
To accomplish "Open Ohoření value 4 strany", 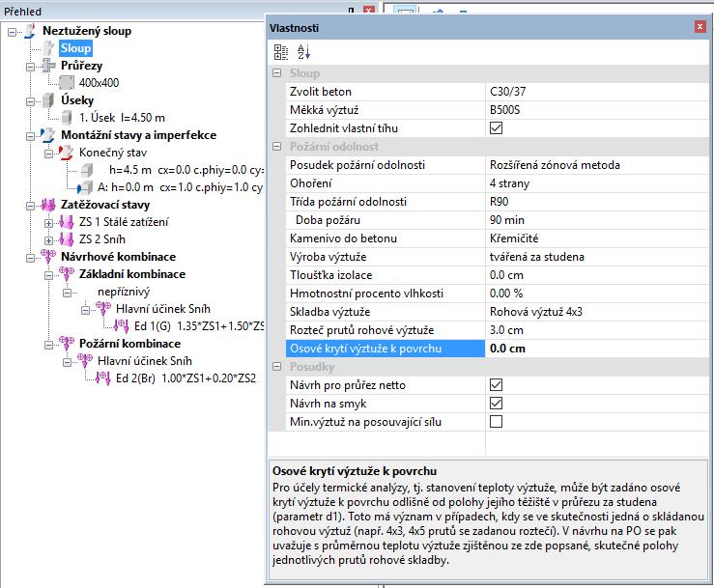I will tap(596, 183).
